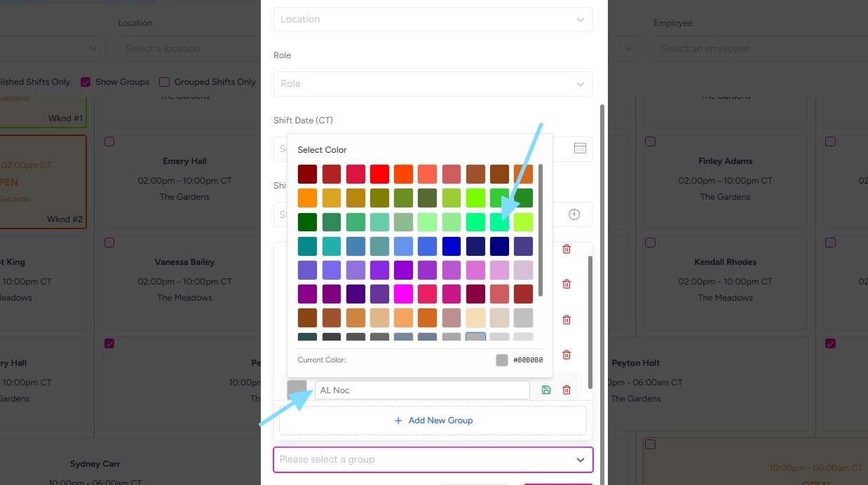This screenshot has height=485, width=868.
Task: Save the AL Noc group with green save icon
Action: 546,390
